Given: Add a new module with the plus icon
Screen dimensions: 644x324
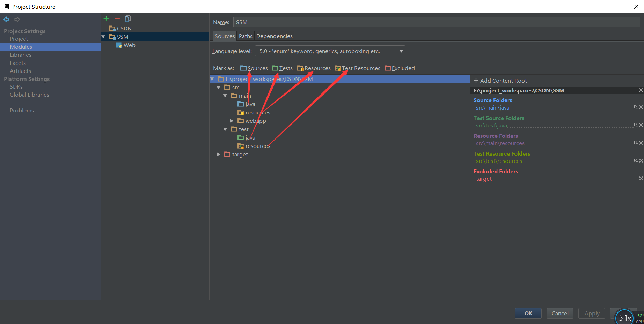Looking at the screenshot, I should (x=106, y=18).
